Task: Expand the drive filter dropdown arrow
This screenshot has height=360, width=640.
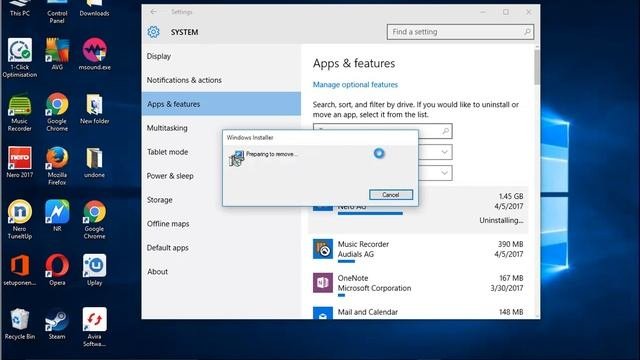Action: (444, 173)
